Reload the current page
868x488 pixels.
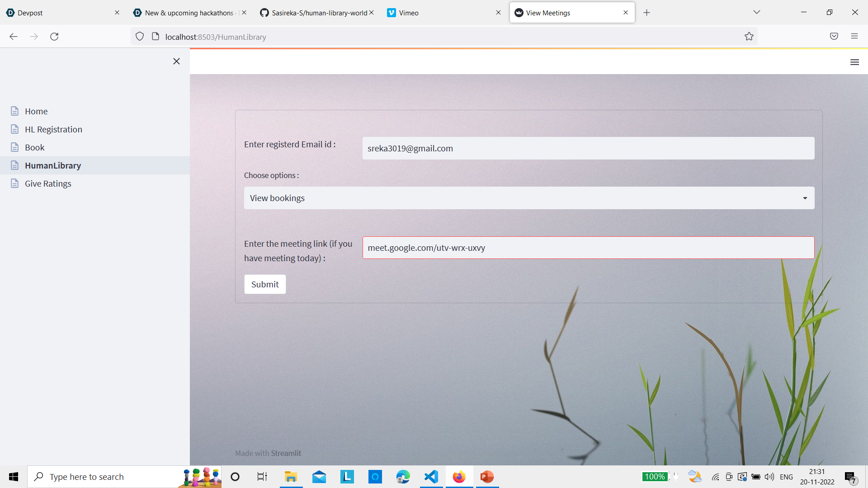pyautogui.click(x=54, y=37)
